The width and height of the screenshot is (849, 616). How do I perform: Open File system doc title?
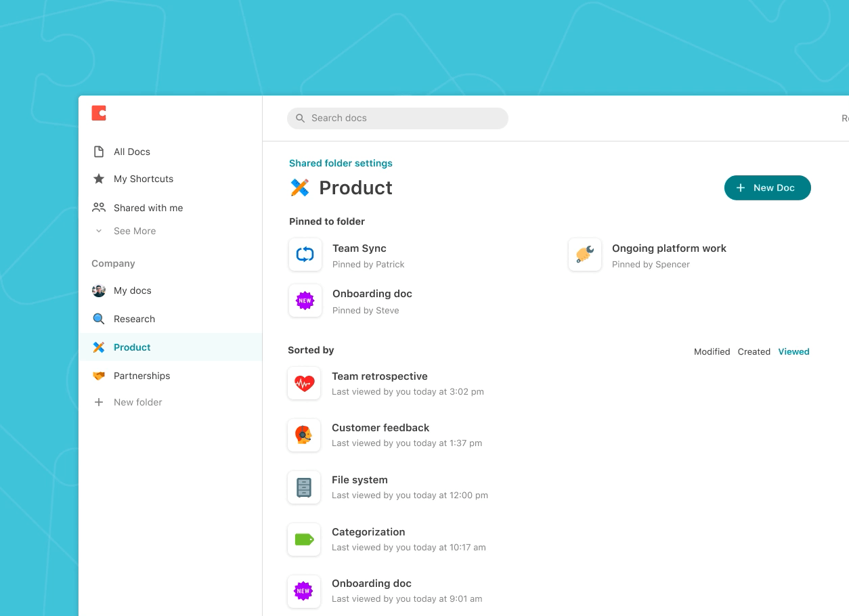click(360, 480)
